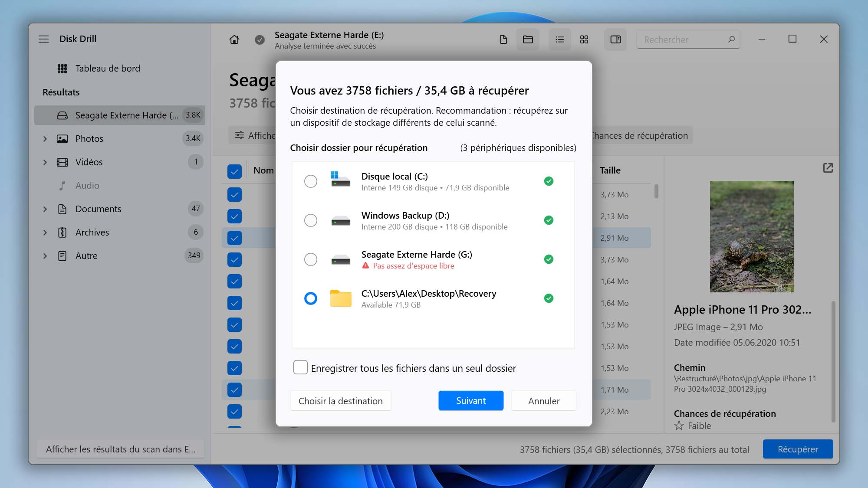This screenshot has height=488, width=868.
Task: Select Windows Backup (D:) radio button
Action: pyautogui.click(x=311, y=220)
